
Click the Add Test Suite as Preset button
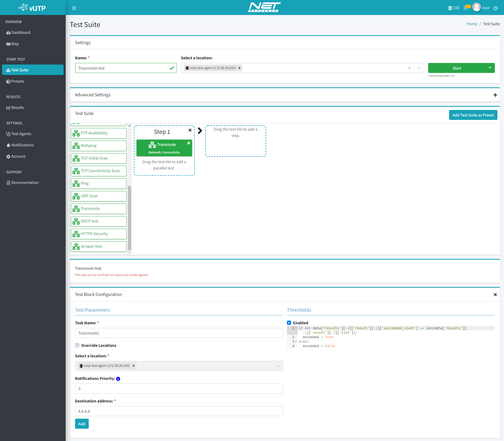[473, 114]
